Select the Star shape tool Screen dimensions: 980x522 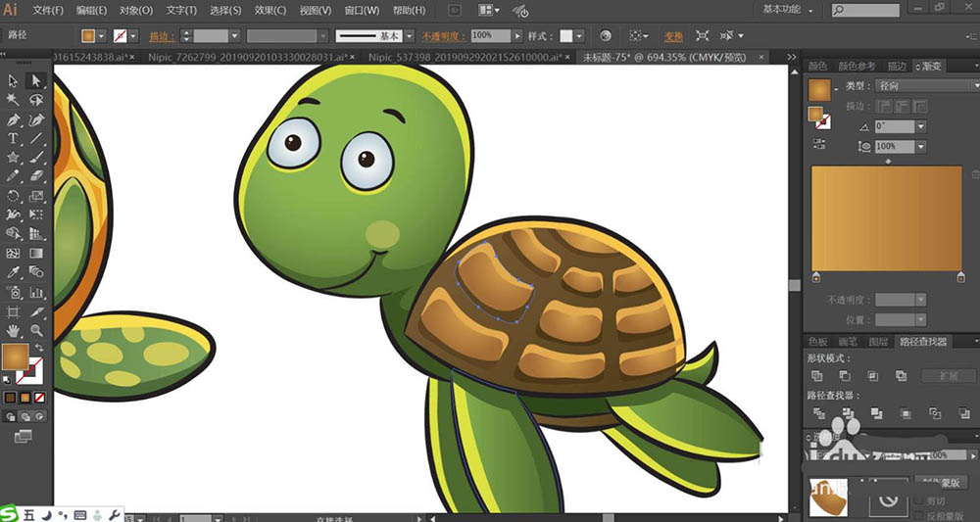tap(13, 158)
